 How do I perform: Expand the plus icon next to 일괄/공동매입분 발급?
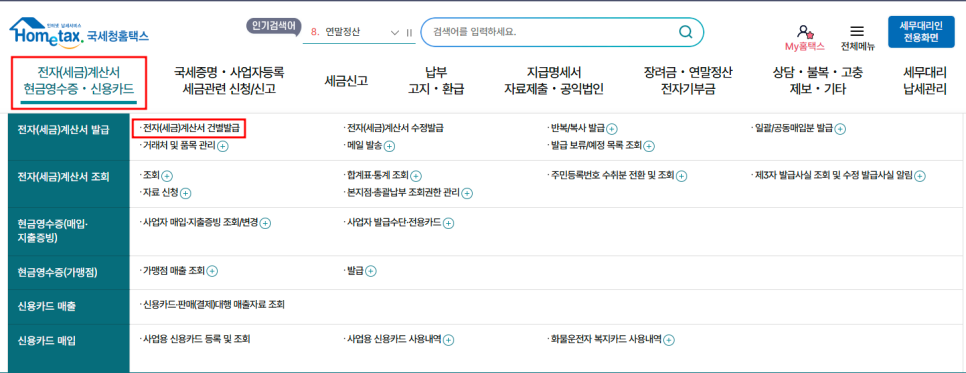coord(840,129)
